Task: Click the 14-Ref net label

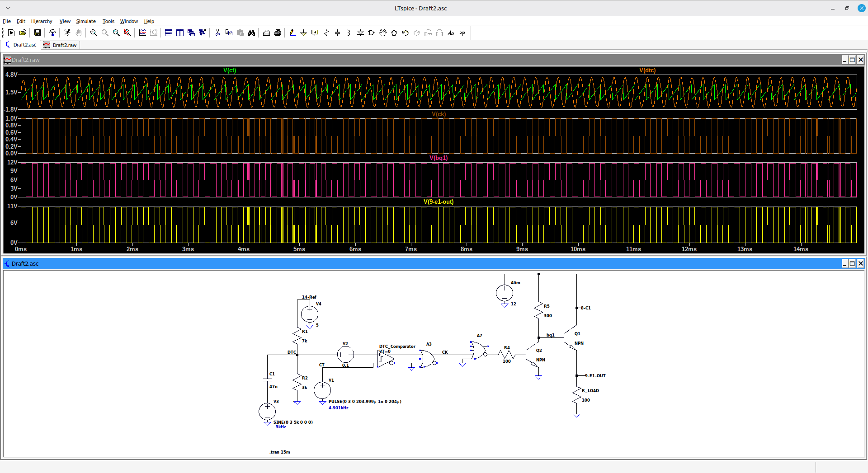Action: click(309, 297)
